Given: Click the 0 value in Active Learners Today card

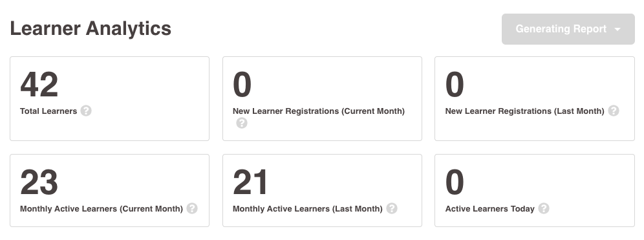Looking at the screenshot, I should click(455, 182).
